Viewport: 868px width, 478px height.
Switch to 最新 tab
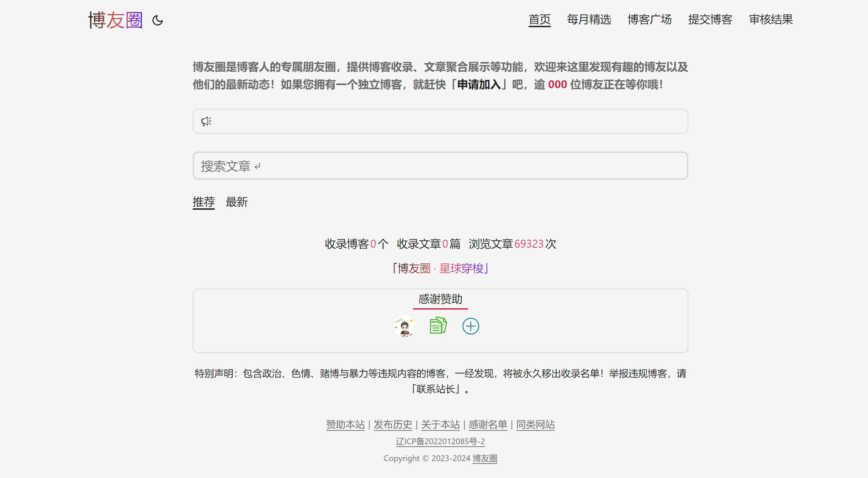pyautogui.click(x=237, y=202)
